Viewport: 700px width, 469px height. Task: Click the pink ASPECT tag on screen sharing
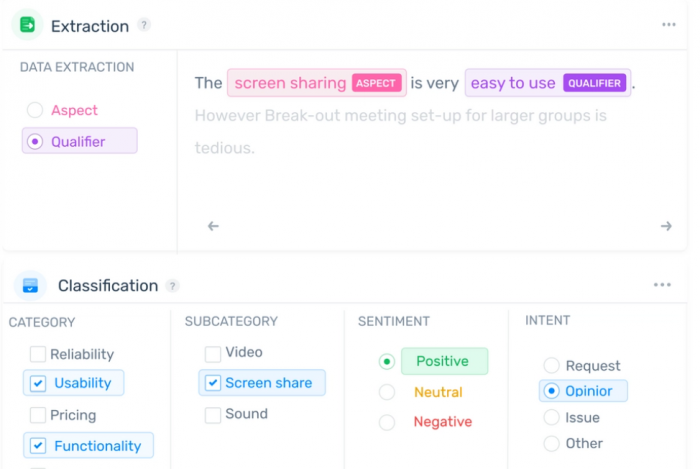(376, 83)
